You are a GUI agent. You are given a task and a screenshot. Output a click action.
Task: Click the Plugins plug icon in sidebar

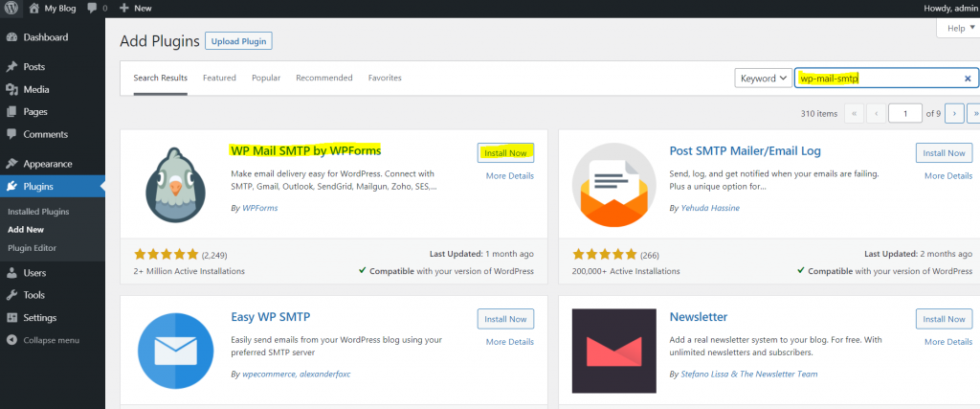[x=11, y=187]
